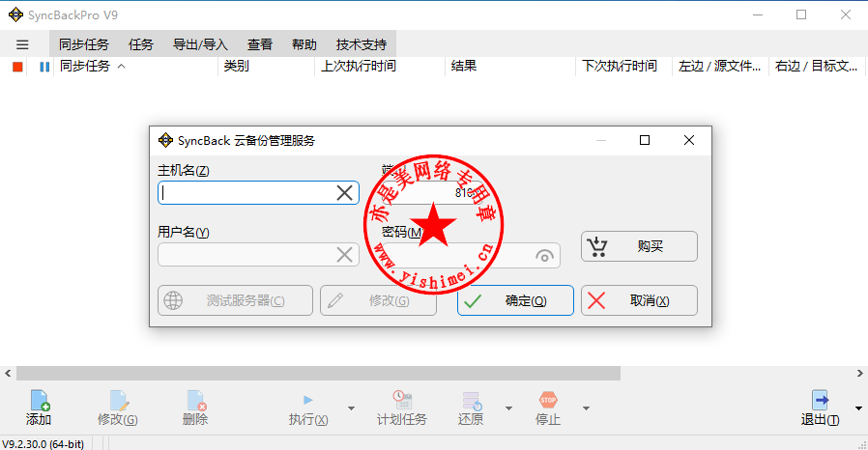The height and width of the screenshot is (450, 868).
Task: Open the 技术支持 menu
Action: (361, 44)
